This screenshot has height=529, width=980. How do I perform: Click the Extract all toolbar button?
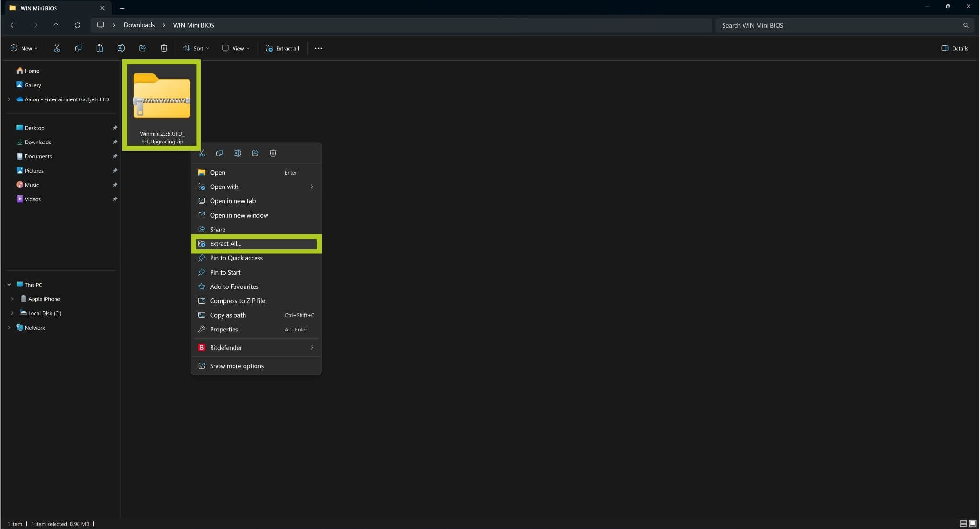(282, 48)
